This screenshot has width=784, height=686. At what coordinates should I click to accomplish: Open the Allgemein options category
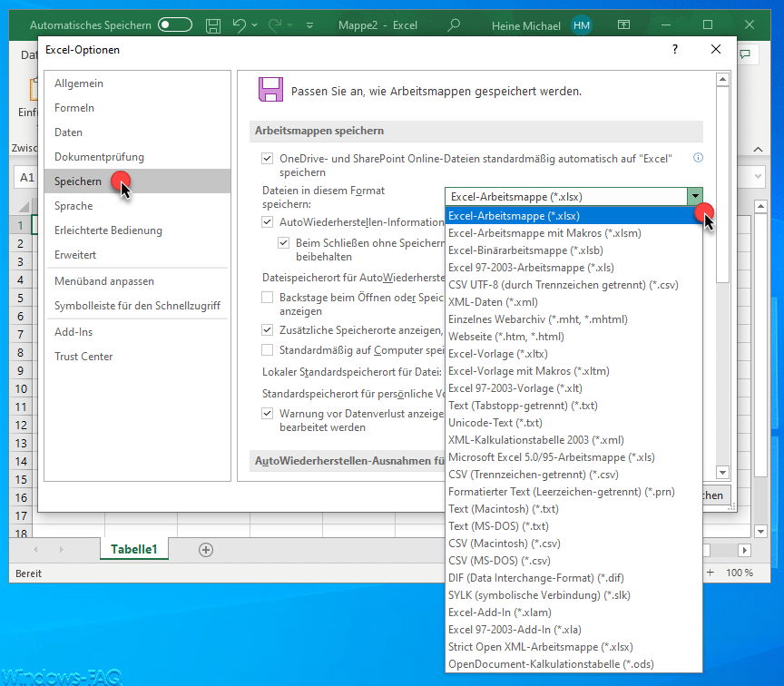click(x=138, y=83)
